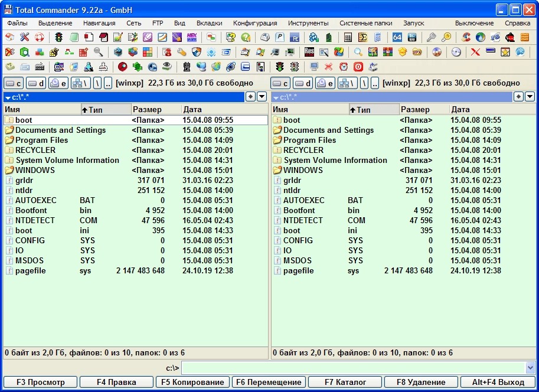Click the F6 Перемещение button
This screenshot has width=539, height=392.
[x=269, y=382]
